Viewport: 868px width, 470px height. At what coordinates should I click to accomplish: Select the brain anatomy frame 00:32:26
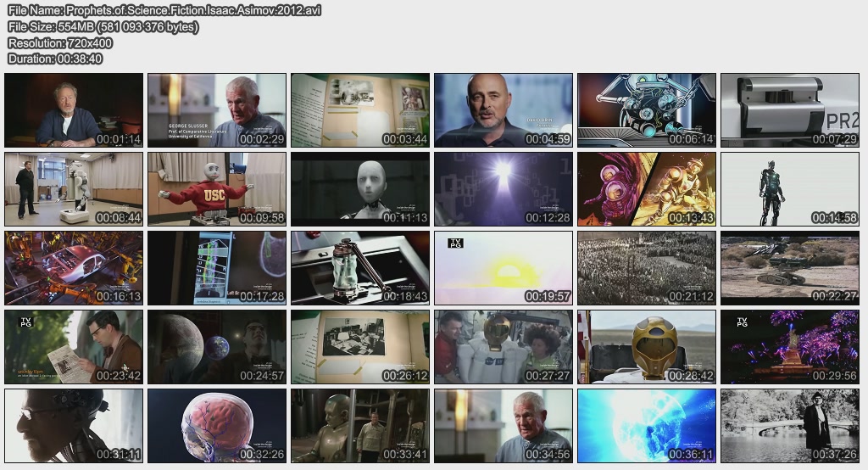[x=217, y=426]
